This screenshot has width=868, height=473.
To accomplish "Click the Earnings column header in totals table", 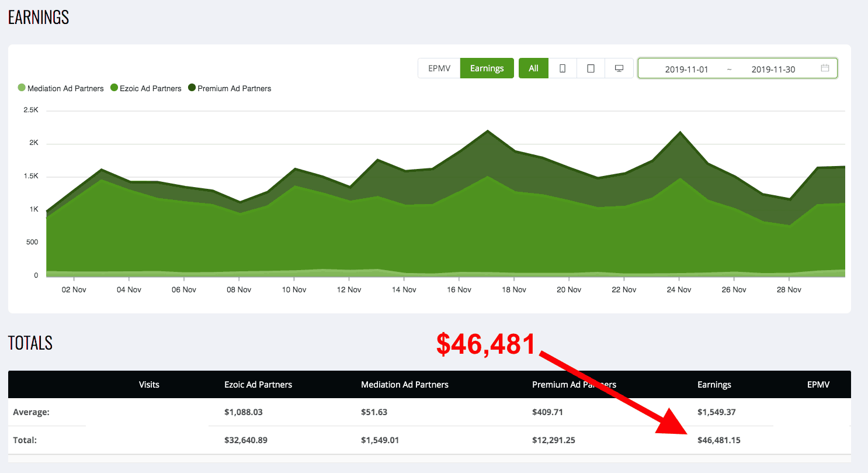I will point(714,385).
